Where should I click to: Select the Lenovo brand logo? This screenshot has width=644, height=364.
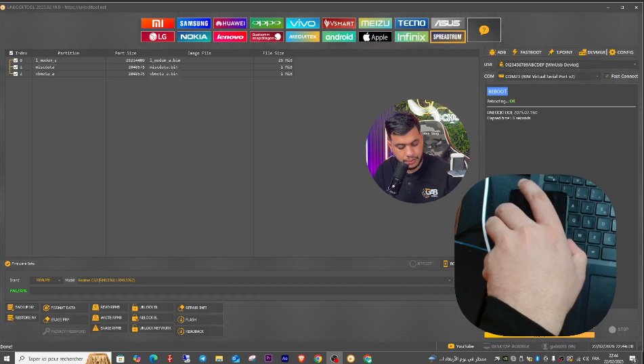tap(230, 37)
